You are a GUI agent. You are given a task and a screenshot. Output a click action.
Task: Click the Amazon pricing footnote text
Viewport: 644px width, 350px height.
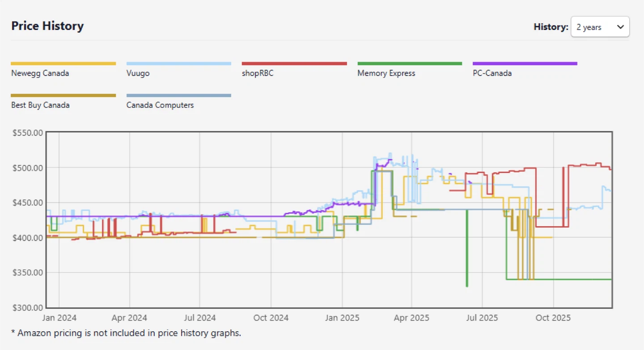tap(126, 333)
